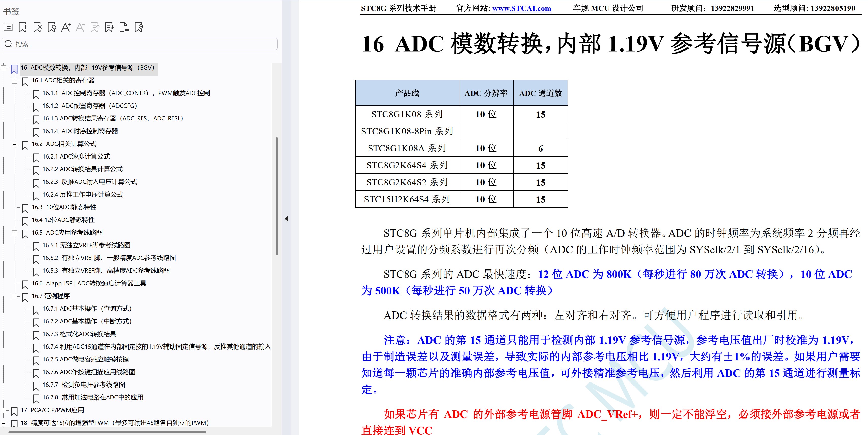Click bookmark icon beside 17 PCA/CCP/PWM应用
The width and height of the screenshot is (868, 435).
14,411
